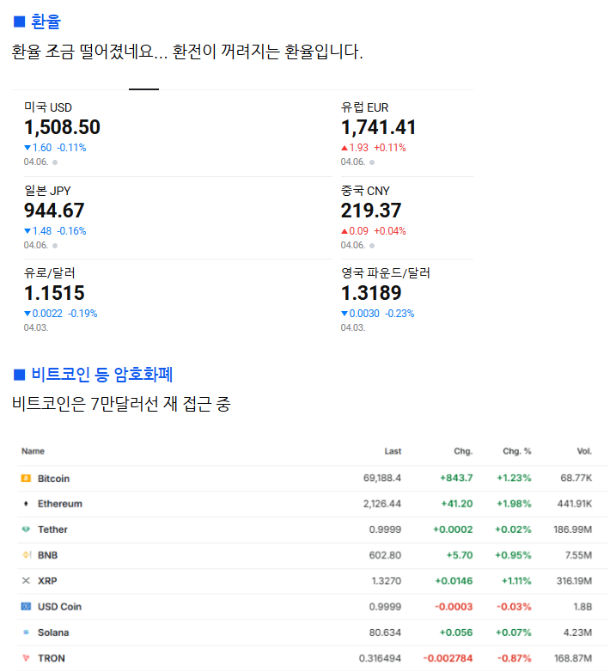
Task: Click the USD Coin logo icon
Action: tap(26, 607)
